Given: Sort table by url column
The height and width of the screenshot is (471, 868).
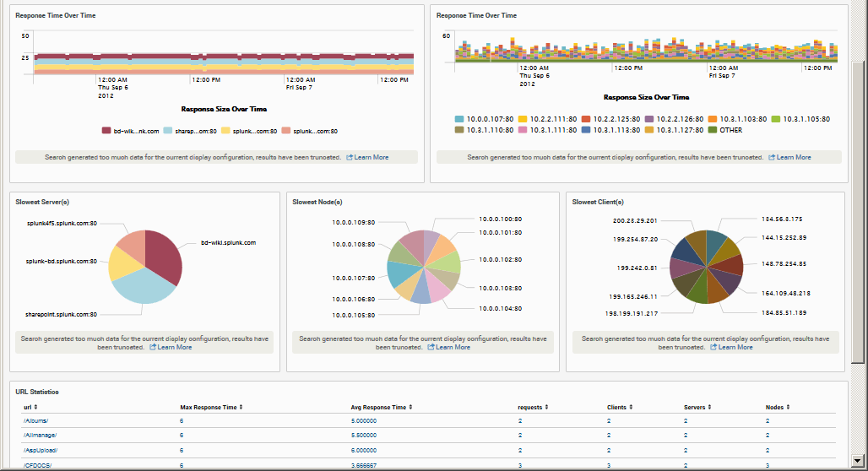Looking at the screenshot, I should click(30, 408).
